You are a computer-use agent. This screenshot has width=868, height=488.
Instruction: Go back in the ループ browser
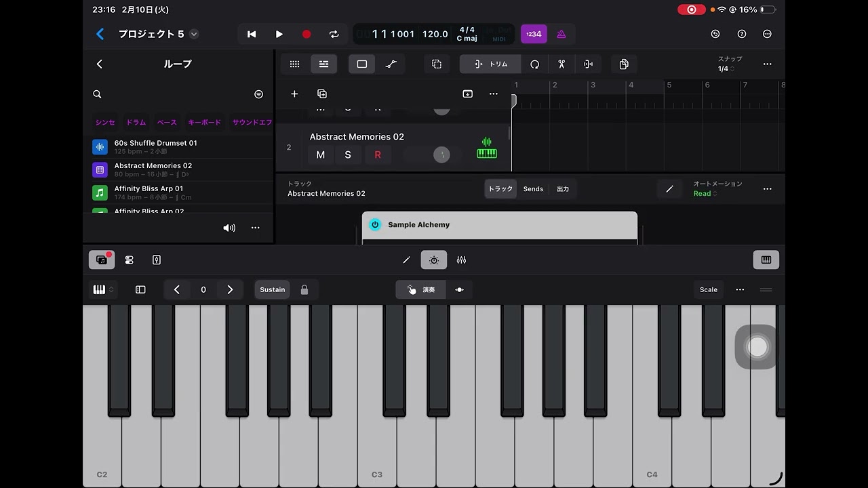pyautogui.click(x=100, y=64)
